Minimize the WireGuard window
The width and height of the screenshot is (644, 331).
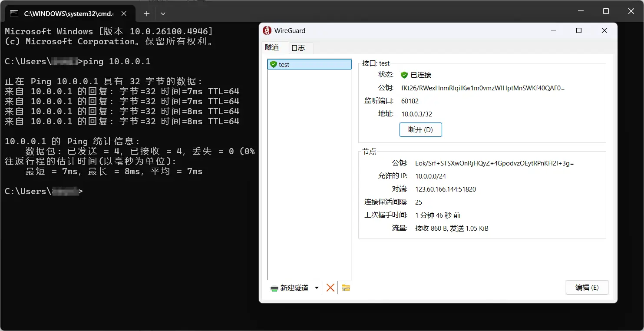click(554, 30)
